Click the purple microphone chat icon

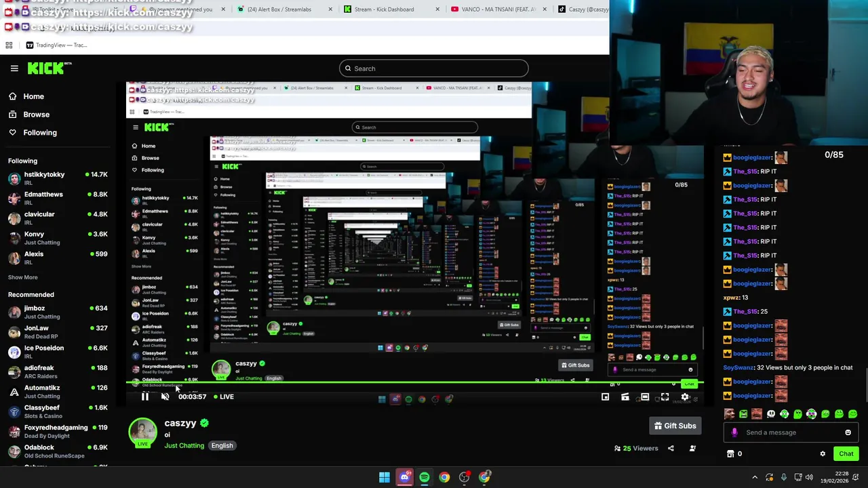point(734,432)
